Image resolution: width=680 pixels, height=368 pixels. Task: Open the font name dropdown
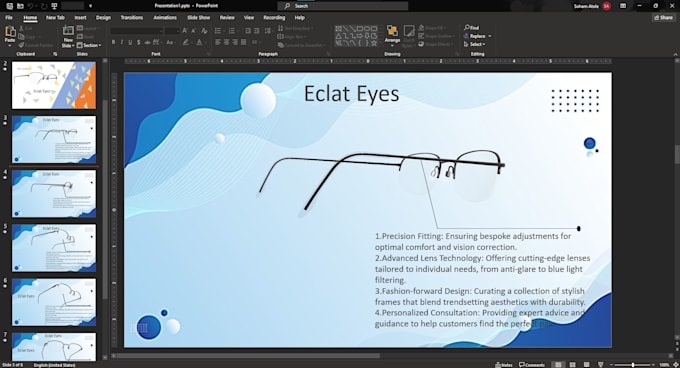161,31
